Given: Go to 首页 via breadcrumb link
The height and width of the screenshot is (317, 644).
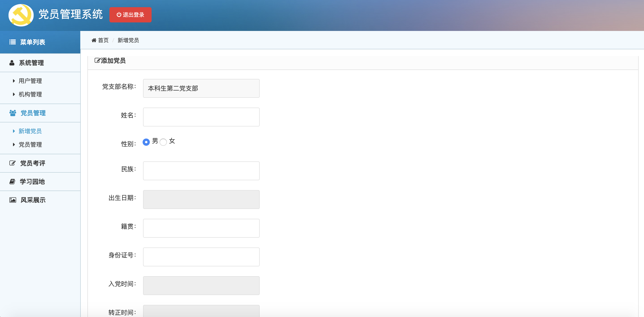Looking at the screenshot, I should click(x=103, y=40).
